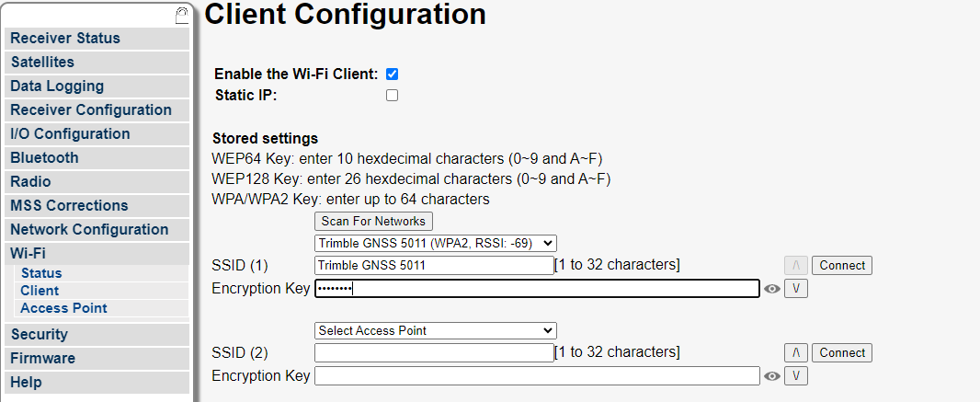Click the Scan For Networks button

click(373, 222)
